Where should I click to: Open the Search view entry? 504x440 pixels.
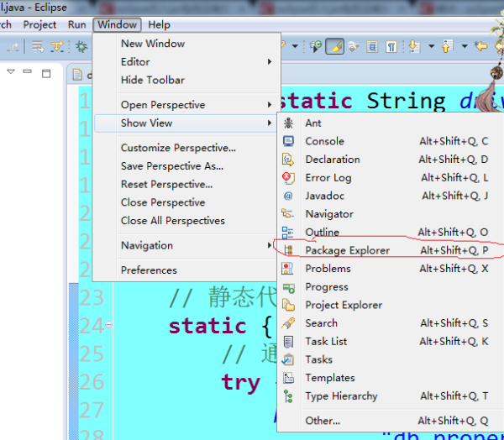tap(321, 323)
